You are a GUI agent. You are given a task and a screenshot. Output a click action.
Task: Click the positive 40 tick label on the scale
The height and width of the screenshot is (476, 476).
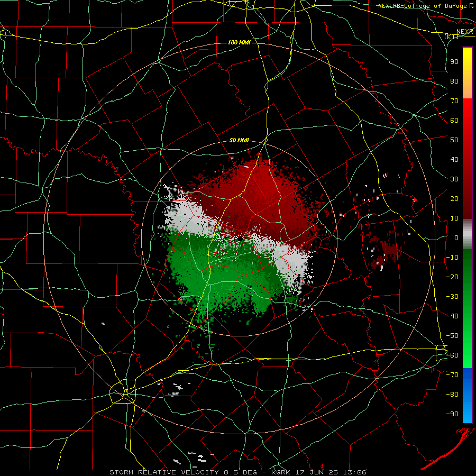pyautogui.click(x=454, y=159)
